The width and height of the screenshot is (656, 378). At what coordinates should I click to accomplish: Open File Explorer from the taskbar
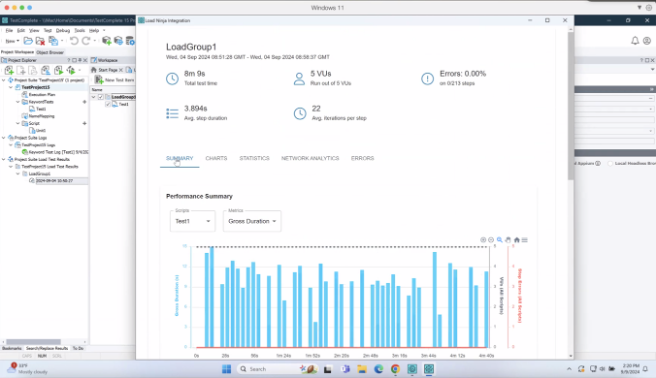[362, 369]
